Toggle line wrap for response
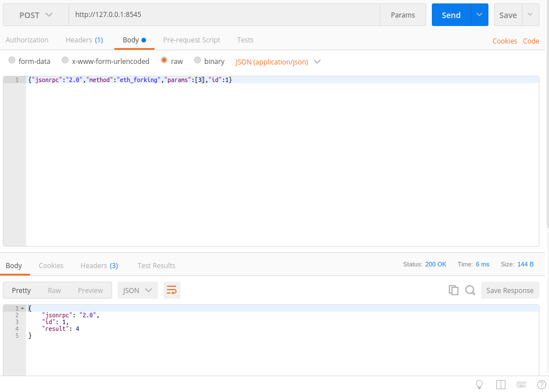The height and width of the screenshot is (392, 549). (171, 290)
